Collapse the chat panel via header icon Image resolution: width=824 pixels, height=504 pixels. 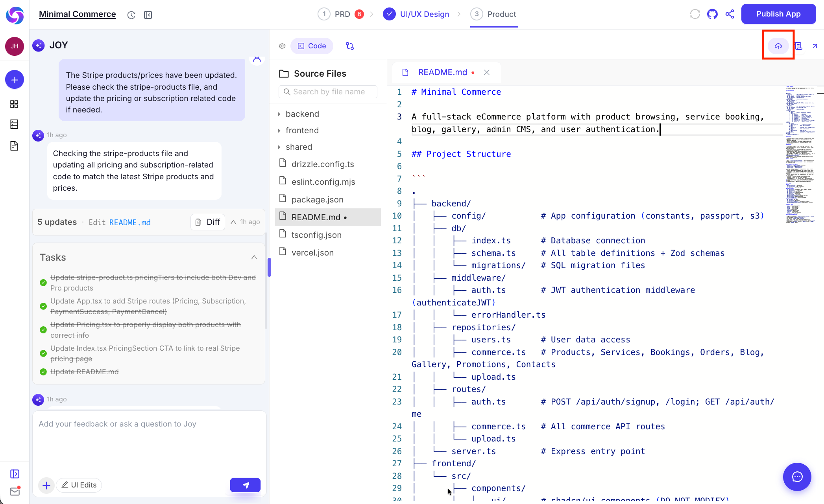(x=148, y=15)
